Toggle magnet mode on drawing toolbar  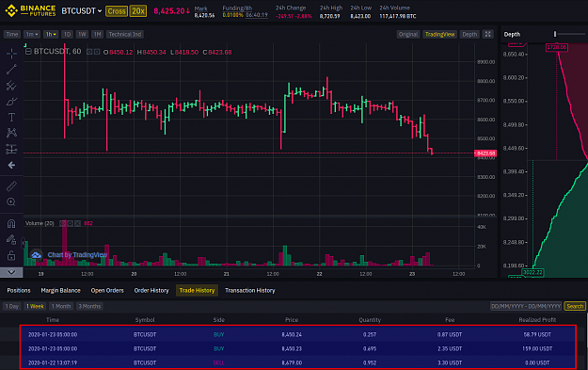pos(11,224)
